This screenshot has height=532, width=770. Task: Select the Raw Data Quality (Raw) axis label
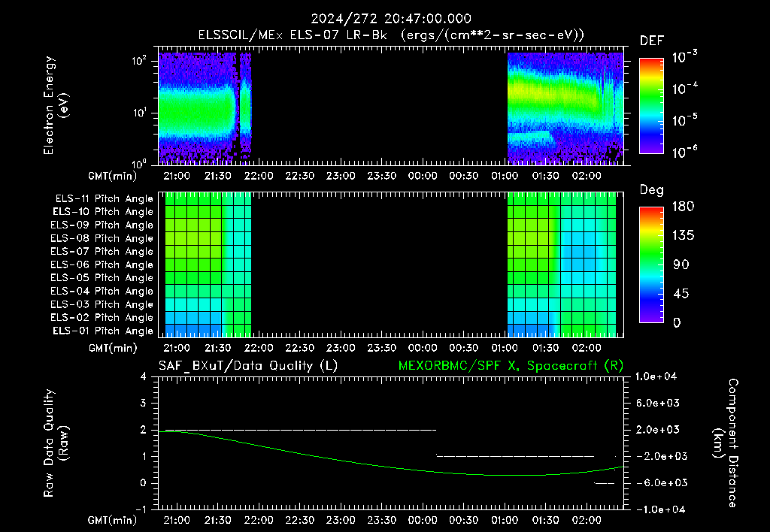coord(56,443)
